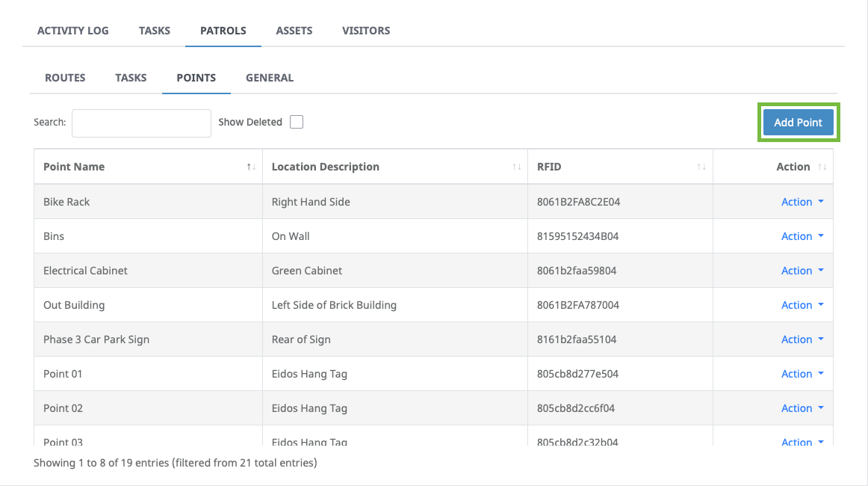Go to the ACTIVITY LOG tab
Screen dimensions: 868x486
point(72,31)
